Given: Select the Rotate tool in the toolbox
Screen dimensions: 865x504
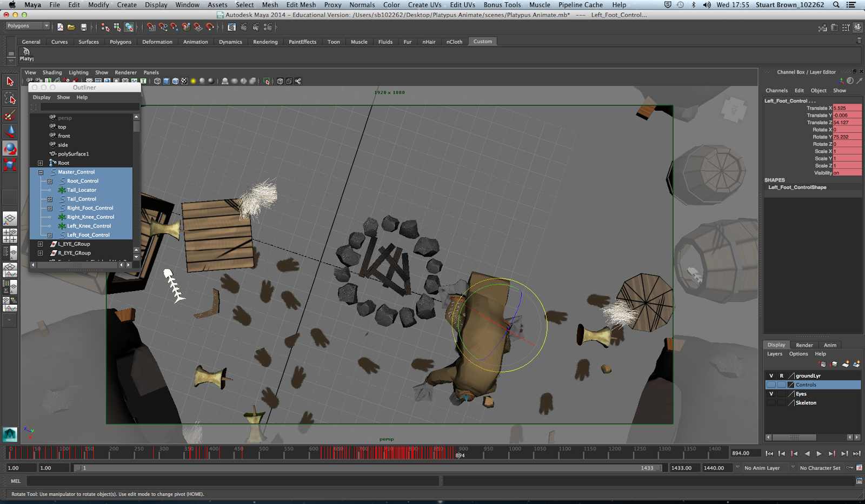Looking at the screenshot, I should (x=10, y=147).
